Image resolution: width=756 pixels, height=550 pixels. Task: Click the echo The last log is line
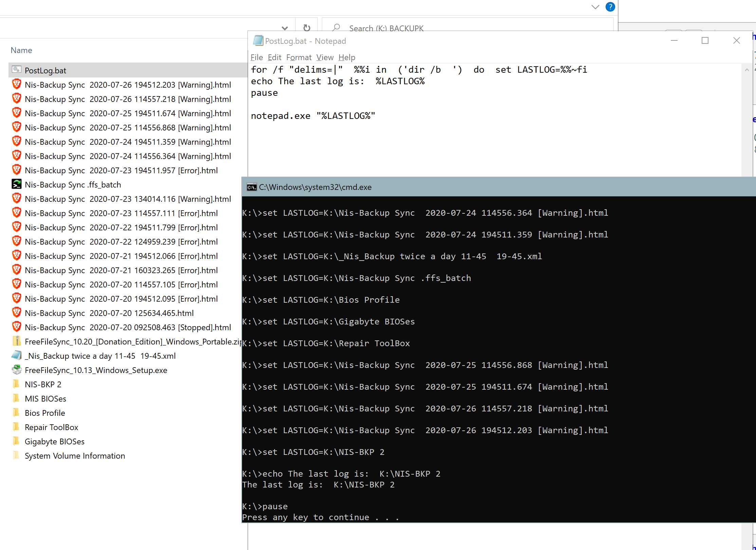point(338,81)
